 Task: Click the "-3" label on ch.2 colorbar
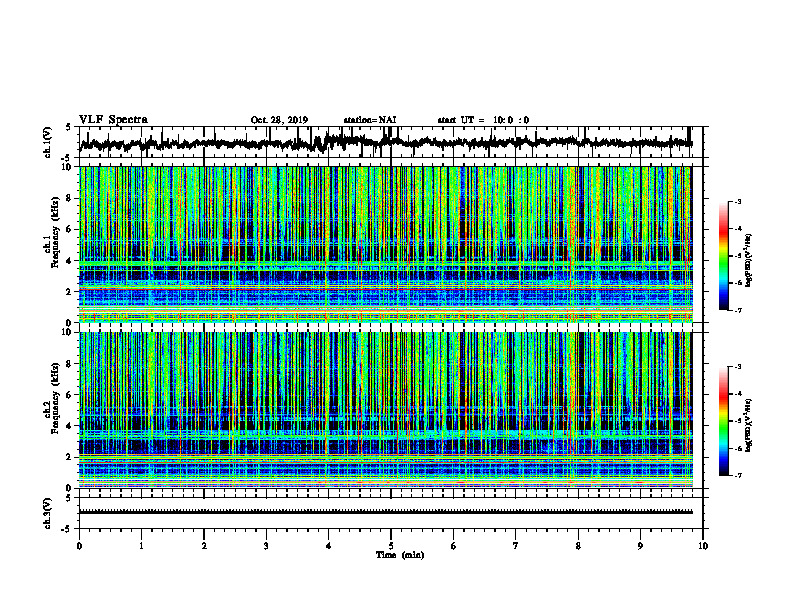(x=737, y=367)
